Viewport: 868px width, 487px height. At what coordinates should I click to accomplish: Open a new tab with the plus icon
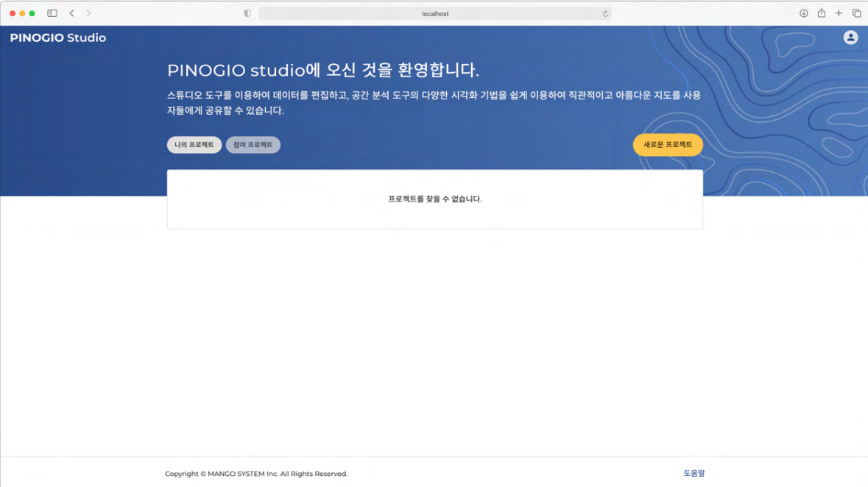point(839,13)
